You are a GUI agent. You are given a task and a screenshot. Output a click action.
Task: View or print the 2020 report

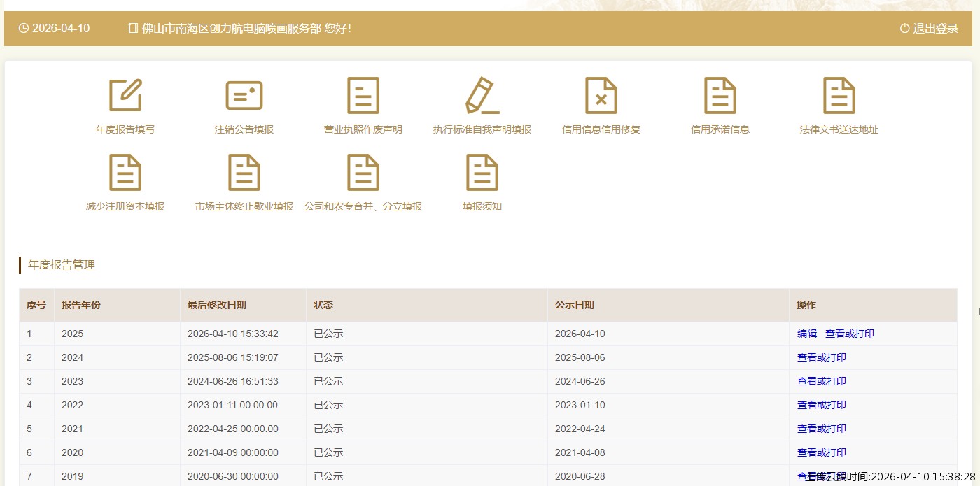(x=822, y=453)
